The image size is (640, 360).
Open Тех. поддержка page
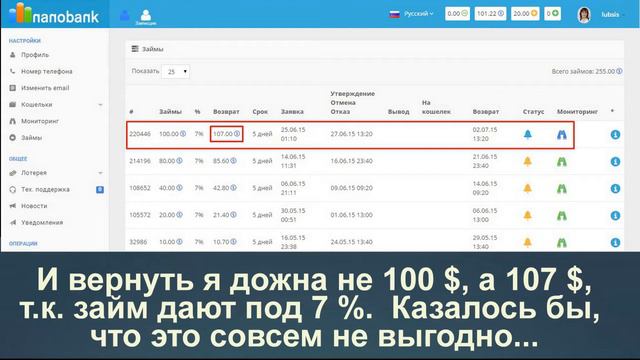[x=45, y=189]
